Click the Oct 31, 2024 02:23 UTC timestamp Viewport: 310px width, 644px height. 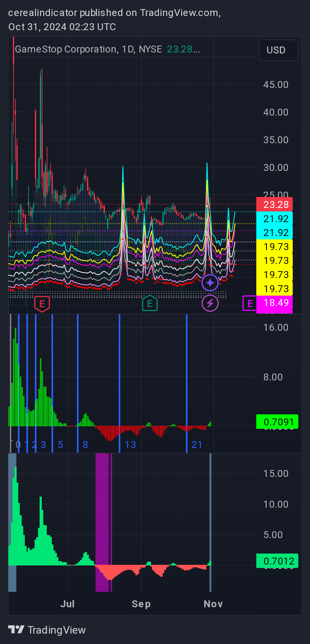click(62, 27)
